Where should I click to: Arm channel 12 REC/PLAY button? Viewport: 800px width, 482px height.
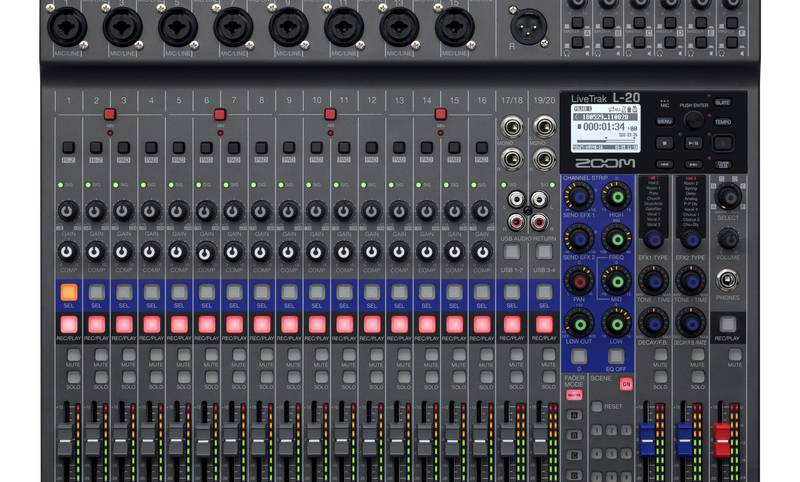[x=372, y=324]
